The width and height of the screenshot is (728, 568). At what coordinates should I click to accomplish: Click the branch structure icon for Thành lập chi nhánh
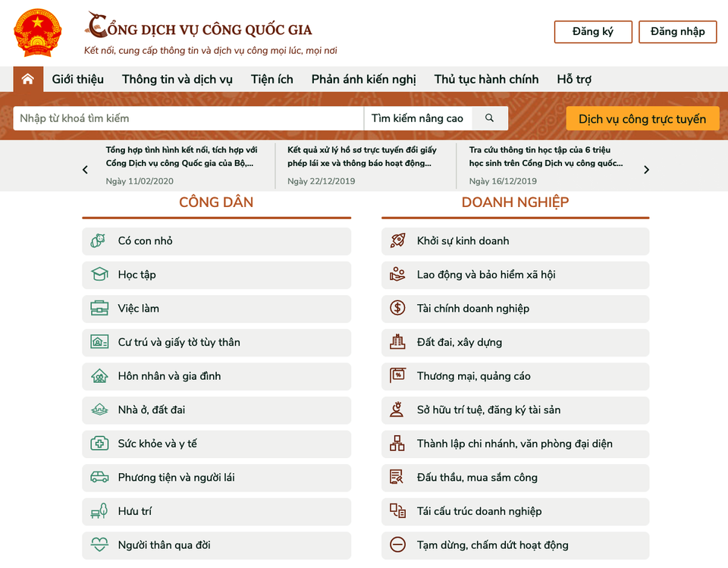coord(397,444)
